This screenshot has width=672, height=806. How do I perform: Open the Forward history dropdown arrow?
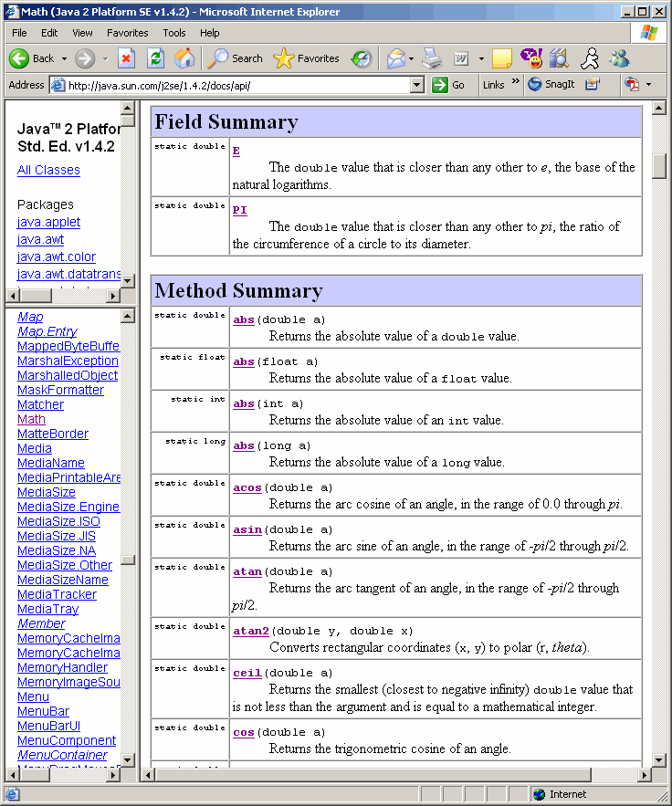point(105,58)
